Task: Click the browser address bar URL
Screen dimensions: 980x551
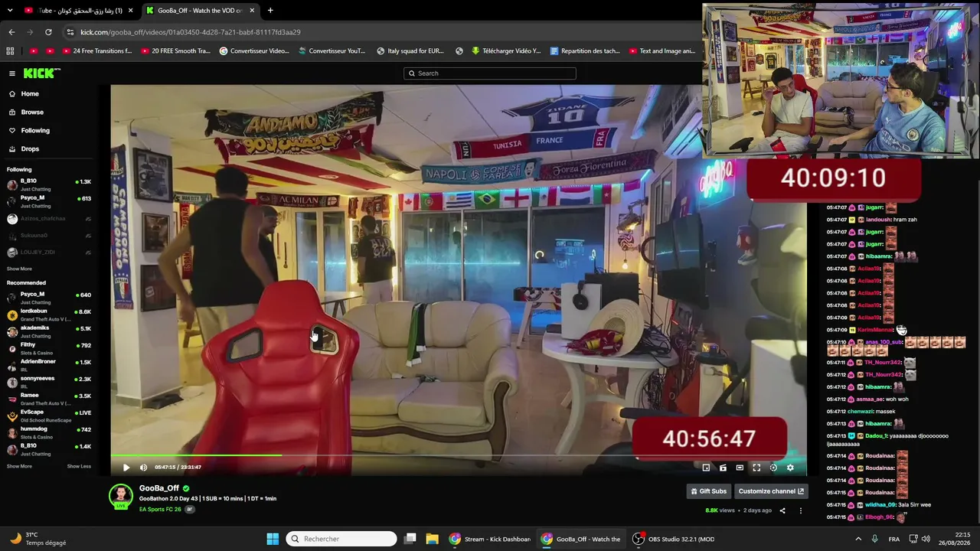Action: tap(190, 32)
